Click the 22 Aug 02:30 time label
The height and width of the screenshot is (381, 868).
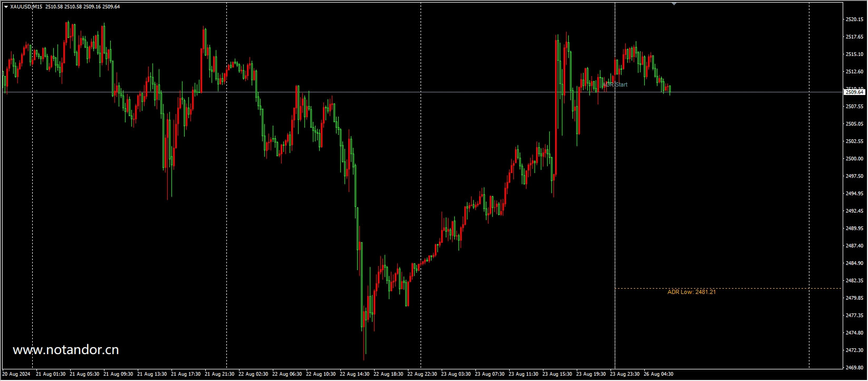click(253, 374)
